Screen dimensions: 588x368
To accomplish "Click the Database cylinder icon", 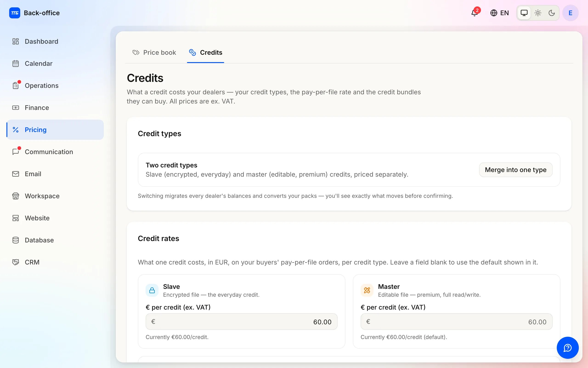I will pyautogui.click(x=16, y=240).
